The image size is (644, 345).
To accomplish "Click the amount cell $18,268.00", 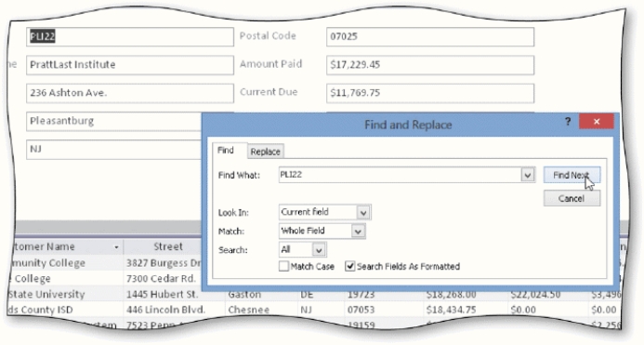I will [465, 295].
